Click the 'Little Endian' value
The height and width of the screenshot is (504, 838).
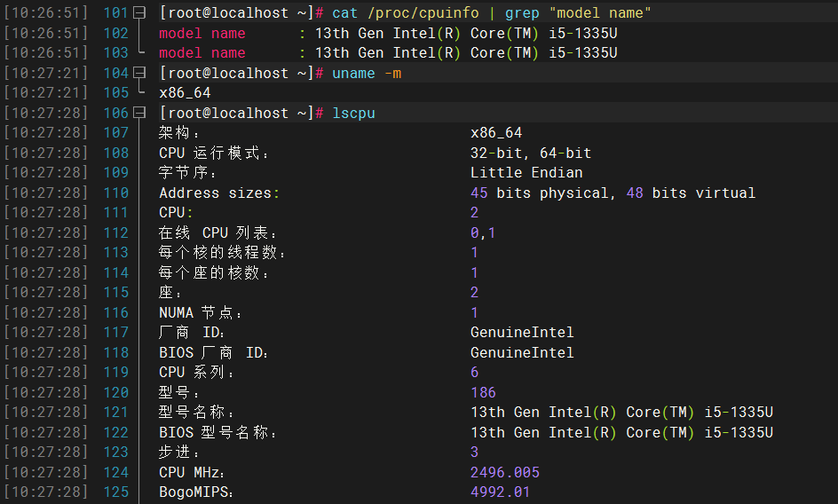coord(526,173)
